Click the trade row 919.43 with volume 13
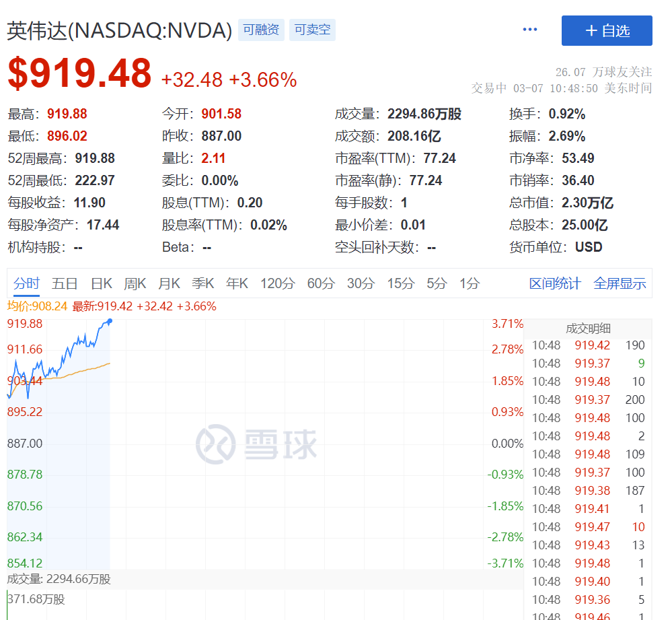Viewport: 672px width, 620px height. click(x=588, y=545)
